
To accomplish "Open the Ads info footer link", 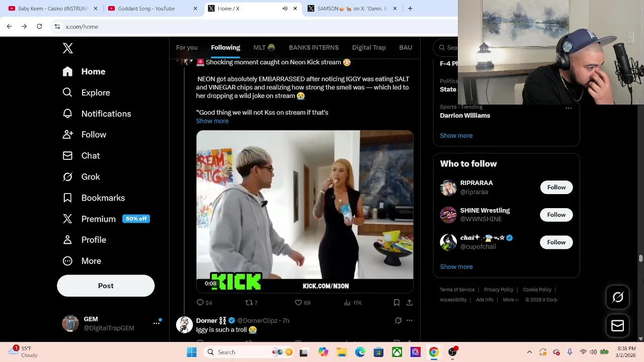I will click(x=485, y=300).
